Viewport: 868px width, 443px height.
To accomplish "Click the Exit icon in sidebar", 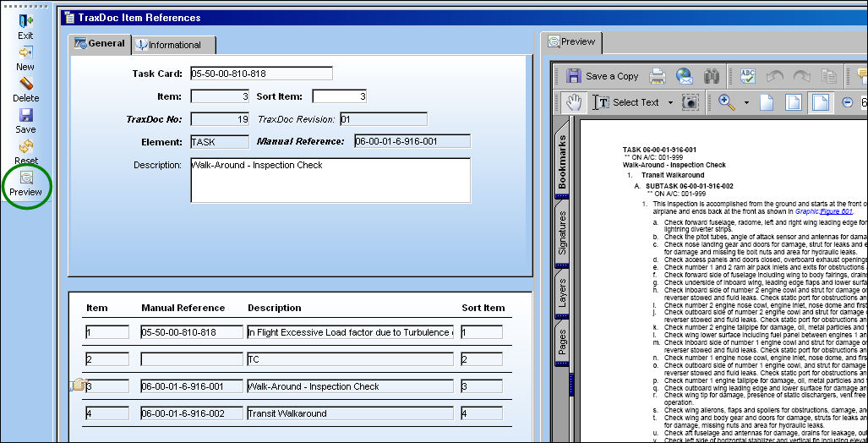I will (25, 22).
